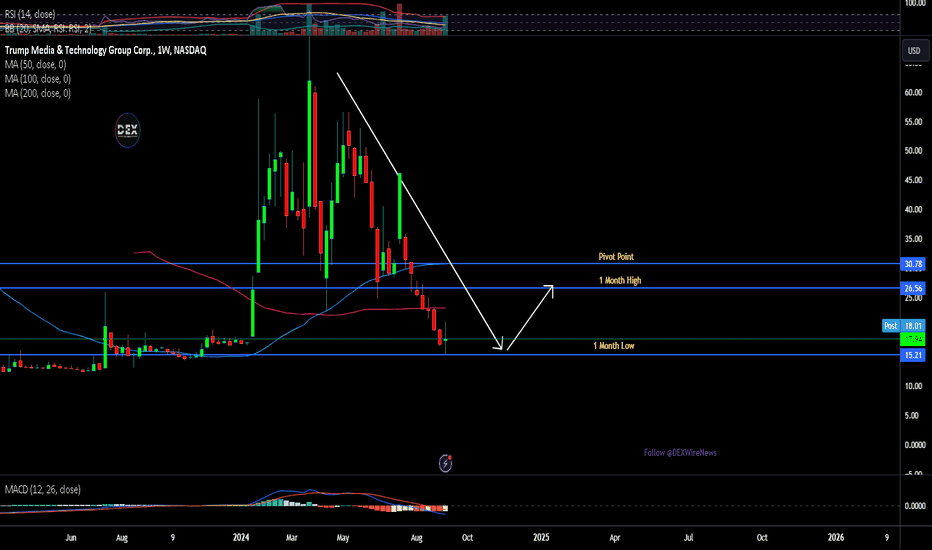The width and height of the screenshot is (932, 550).
Task: Click the 2024 date on time axis
Action: (241, 538)
